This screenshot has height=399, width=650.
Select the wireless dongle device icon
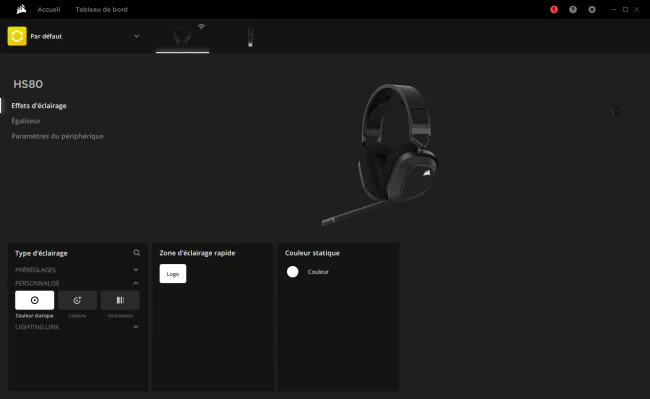250,37
